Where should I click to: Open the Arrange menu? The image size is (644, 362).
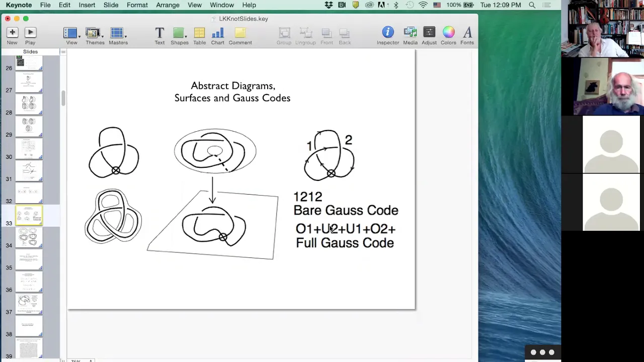(168, 5)
